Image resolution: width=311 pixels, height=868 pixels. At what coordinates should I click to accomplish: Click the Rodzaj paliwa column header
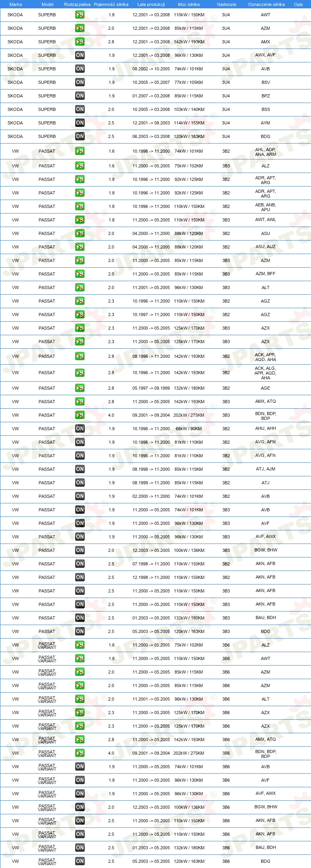pyautogui.click(x=77, y=4)
